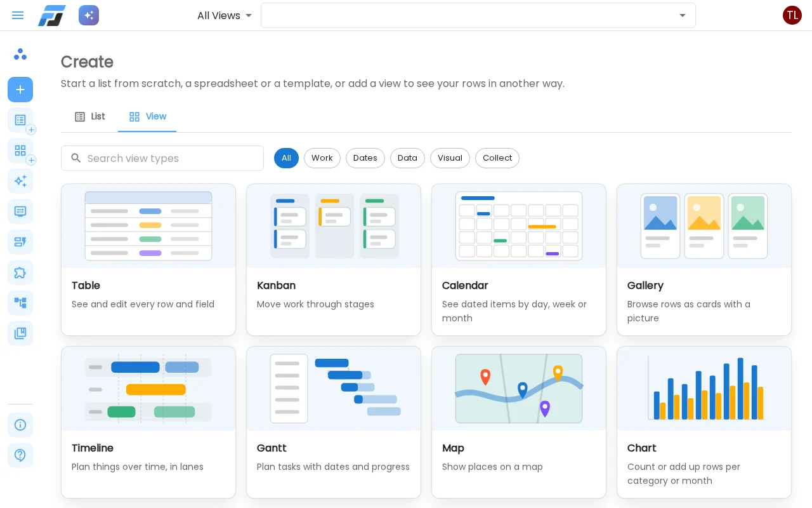
Task: Toggle the Work filter chip
Action: pos(322,158)
